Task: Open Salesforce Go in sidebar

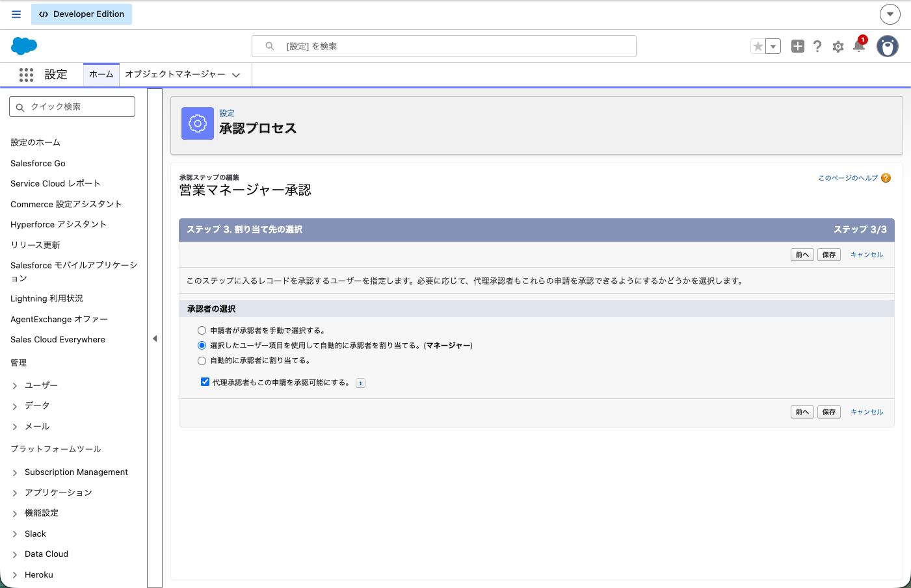Action: coord(38,163)
